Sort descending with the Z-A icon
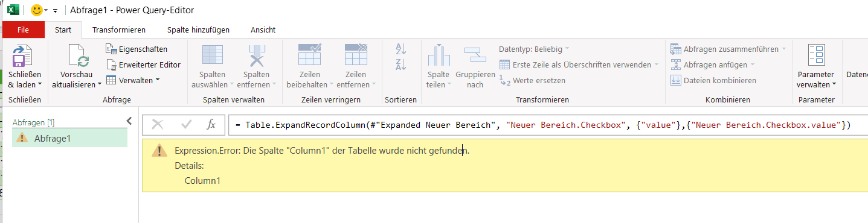The image size is (868, 223). [400, 64]
